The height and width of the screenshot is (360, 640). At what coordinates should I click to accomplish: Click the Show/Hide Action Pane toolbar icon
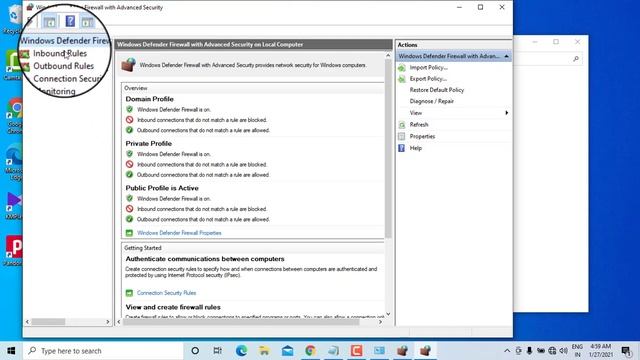(x=87, y=22)
